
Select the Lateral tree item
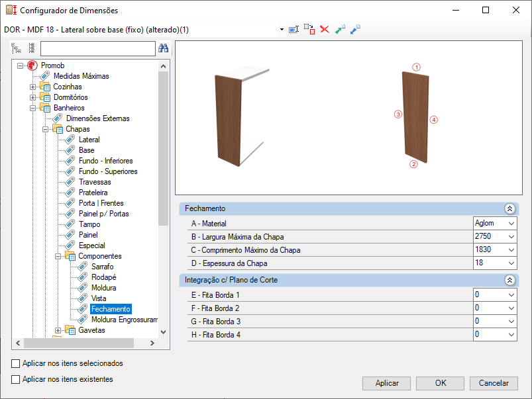coord(89,140)
